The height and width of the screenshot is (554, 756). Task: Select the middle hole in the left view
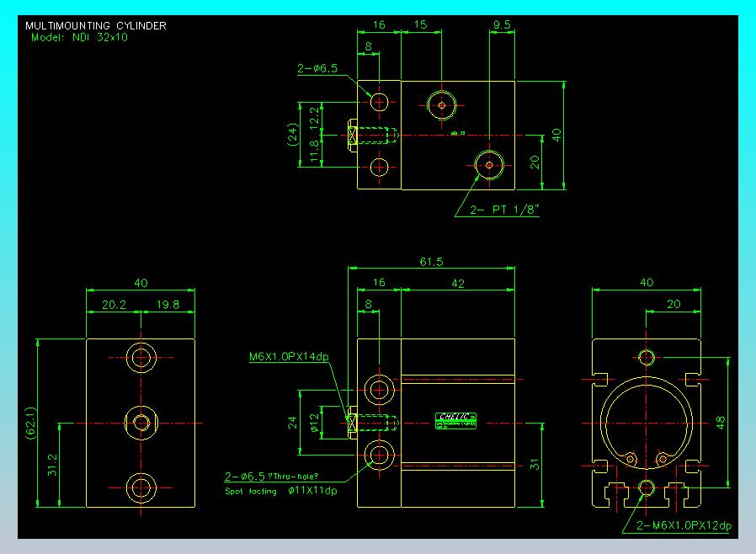tap(141, 423)
